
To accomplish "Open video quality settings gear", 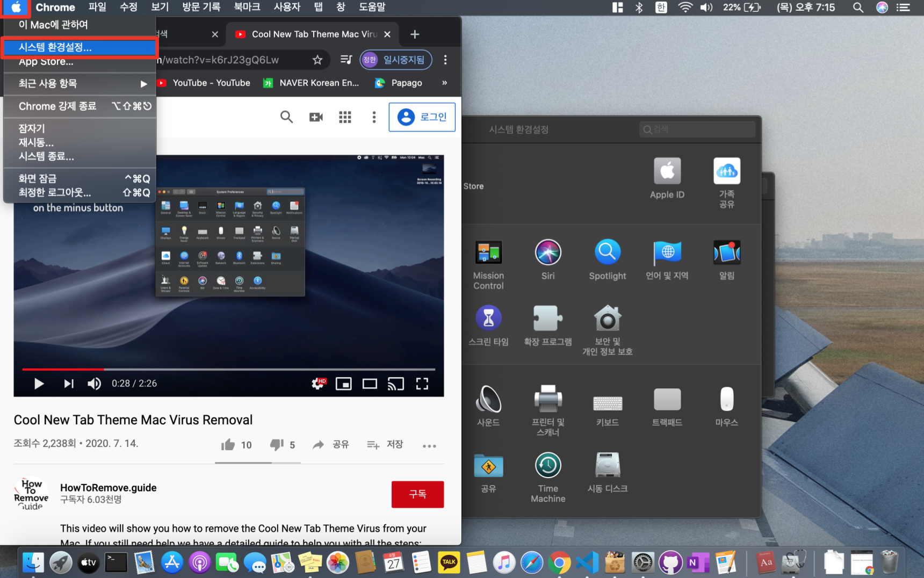I will coord(319,384).
